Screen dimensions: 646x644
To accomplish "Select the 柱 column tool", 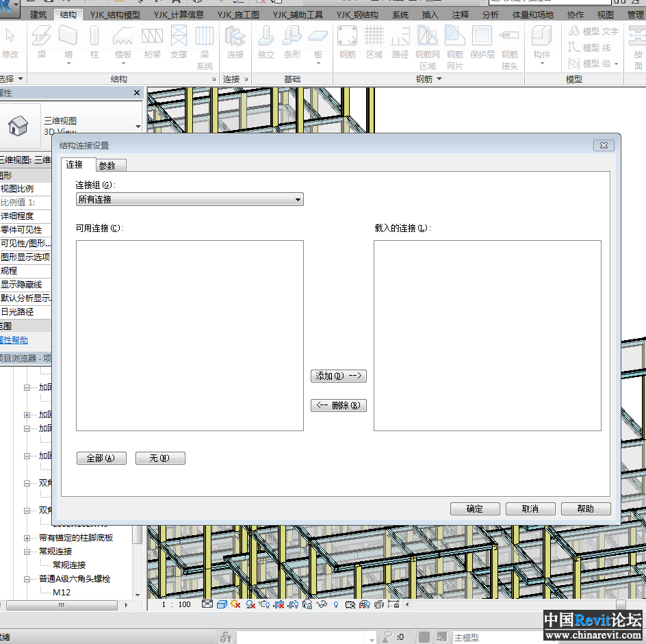I will 94,42.
